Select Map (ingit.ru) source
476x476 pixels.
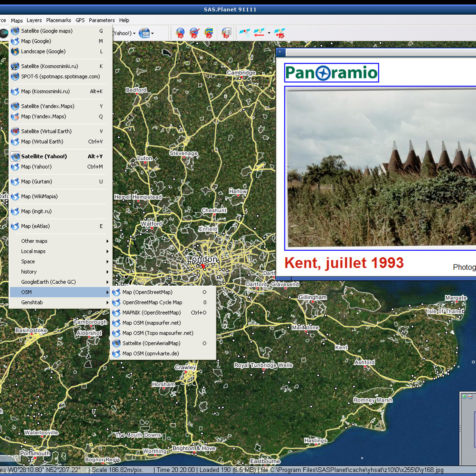click(61, 211)
